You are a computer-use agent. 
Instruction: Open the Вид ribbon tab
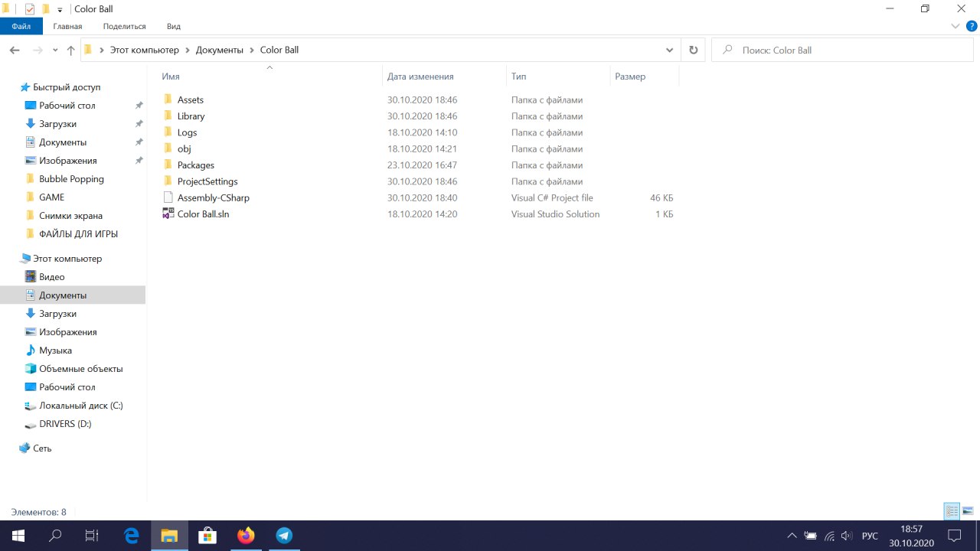(x=174, y=26)
